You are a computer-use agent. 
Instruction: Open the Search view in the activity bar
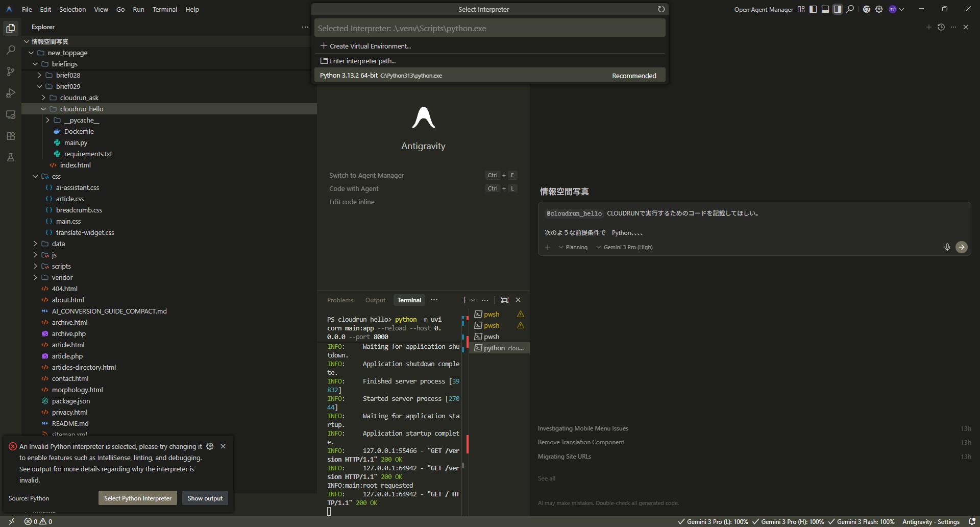click(x=11, y=50)
